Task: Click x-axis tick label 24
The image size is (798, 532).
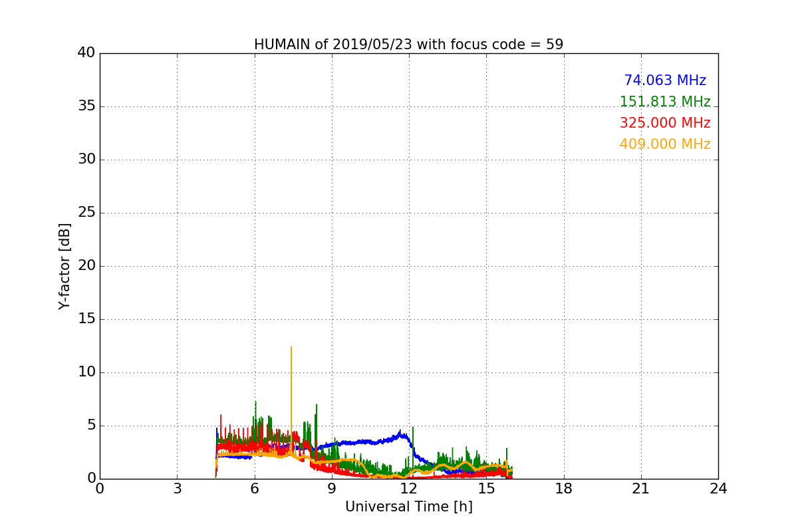Action: pos(718,489)
